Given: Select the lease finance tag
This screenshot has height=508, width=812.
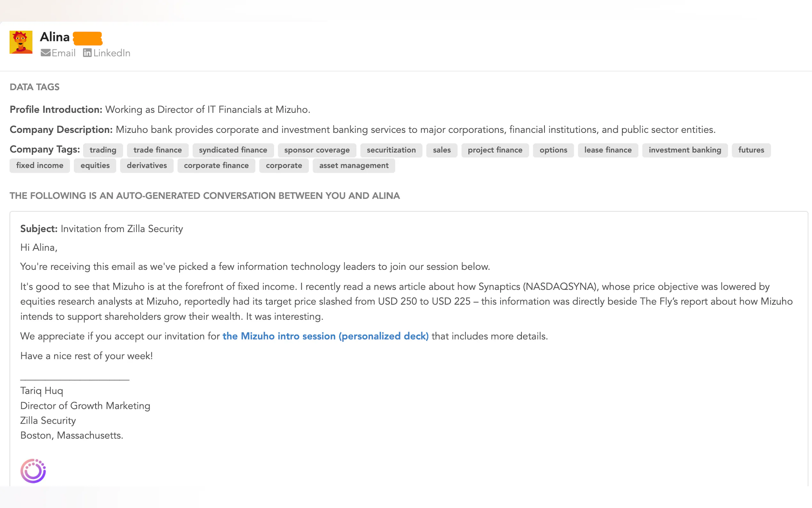Looking at the screenshot, I should pos(608,150).
